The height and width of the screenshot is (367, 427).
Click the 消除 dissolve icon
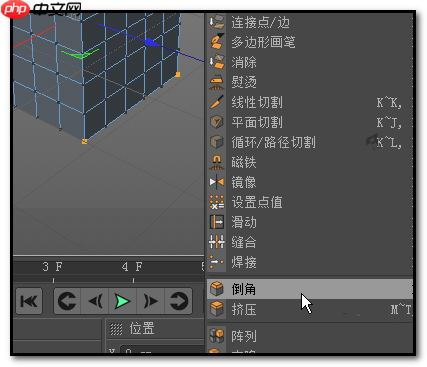(217, 62)
